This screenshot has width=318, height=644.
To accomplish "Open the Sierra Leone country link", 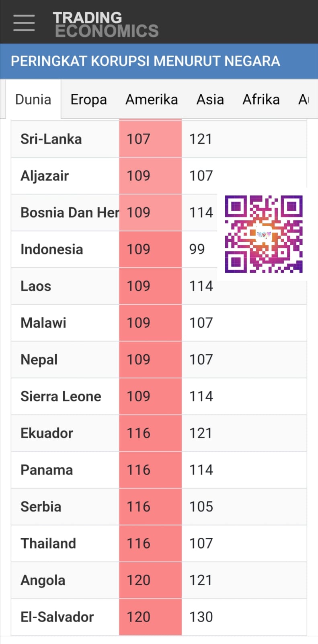I will pos(61,396).
